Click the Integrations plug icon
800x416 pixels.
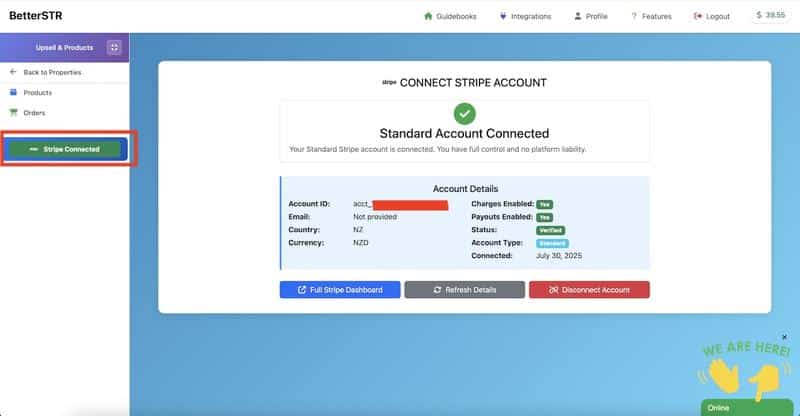click(x=503, y=16)
